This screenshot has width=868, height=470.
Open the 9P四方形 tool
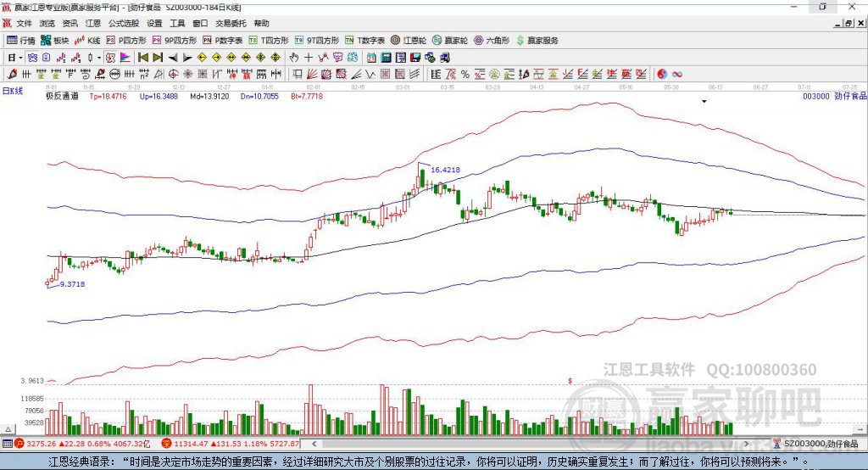pos(175,41)
